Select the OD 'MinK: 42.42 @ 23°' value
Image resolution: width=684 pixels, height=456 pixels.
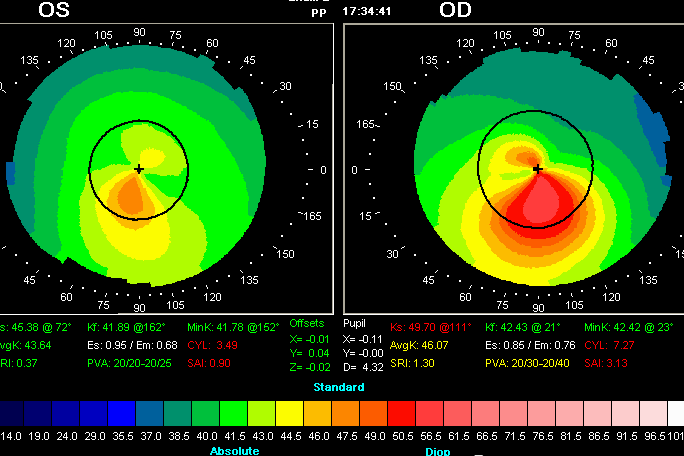pyautogui.click(x=629, y=327)
